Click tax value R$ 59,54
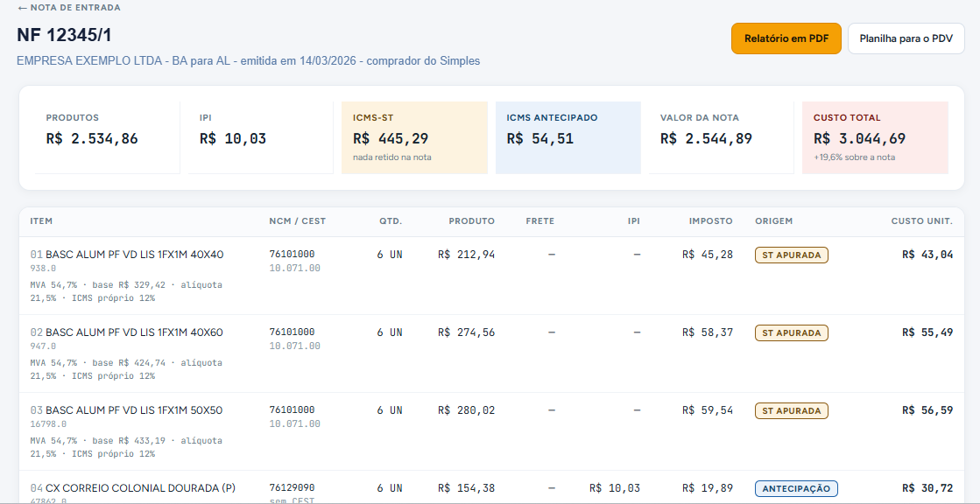The image size is (980, 504). coord(708,411)
